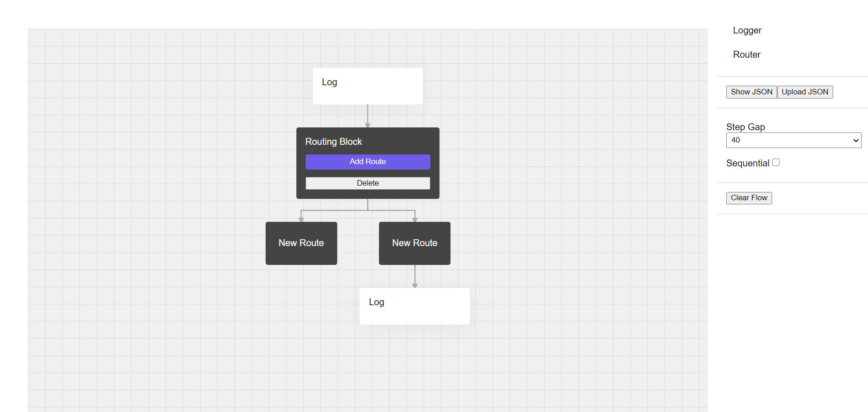Enable the Sequential checkbox
The image size is (868, 412).
coord(776,163)
